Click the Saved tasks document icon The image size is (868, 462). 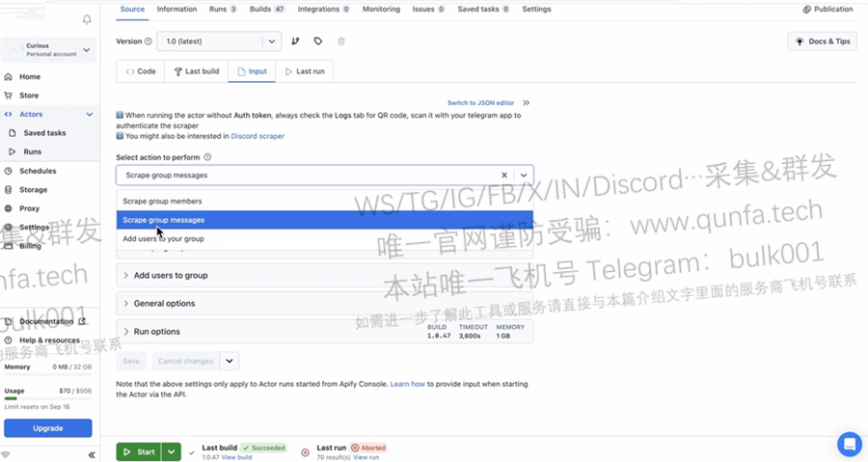point(13,133)
